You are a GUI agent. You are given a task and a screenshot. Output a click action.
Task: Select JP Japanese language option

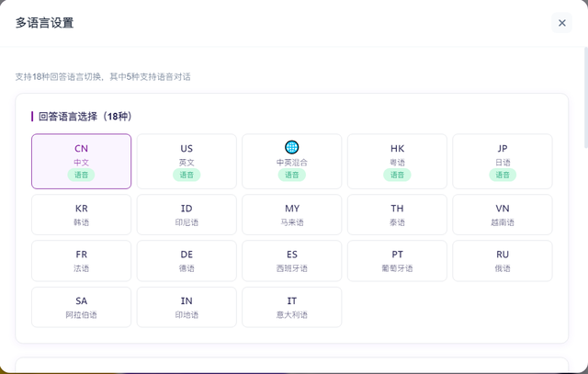tap(503, 162)
